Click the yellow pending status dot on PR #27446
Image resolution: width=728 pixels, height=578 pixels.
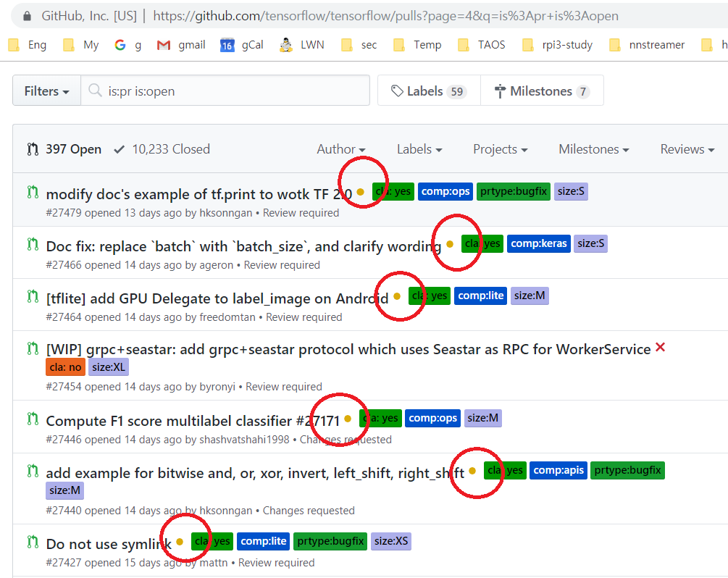[x=348, y=419]
